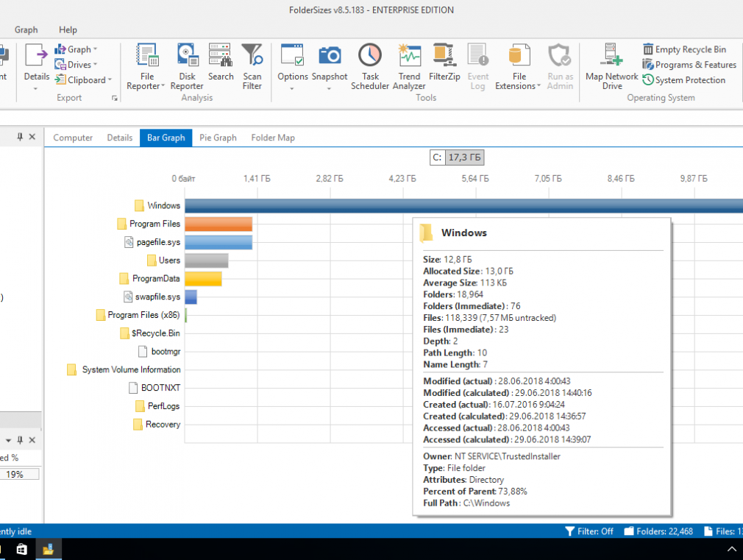Pin the upper left side panel
743x560 pixels.
[x=20, y=137]
